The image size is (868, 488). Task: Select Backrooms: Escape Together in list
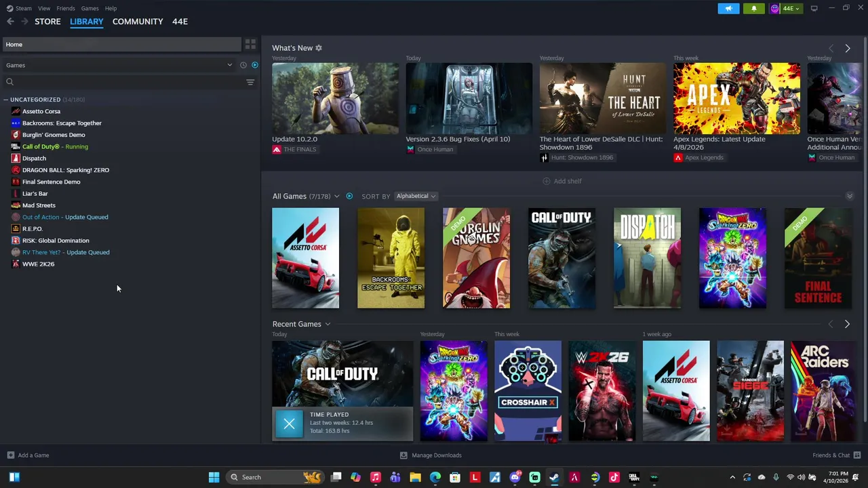pos(62,123)
